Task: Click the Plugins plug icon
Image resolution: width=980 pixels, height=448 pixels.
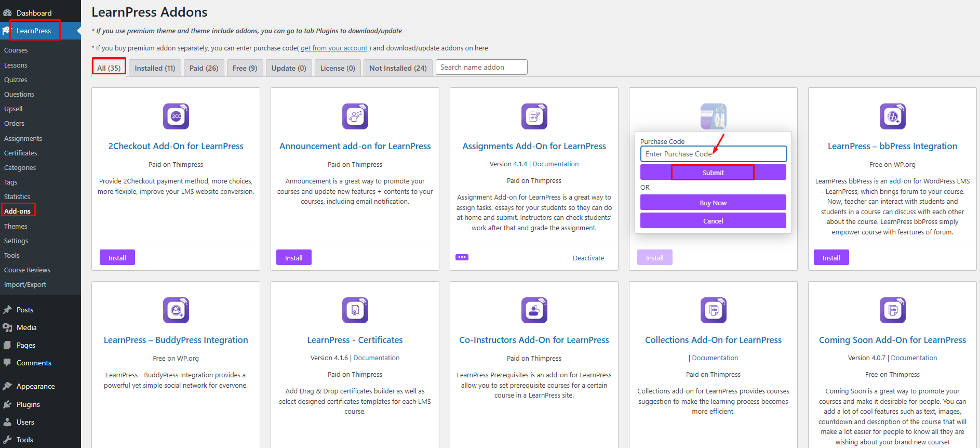Action: coord(7,404)
